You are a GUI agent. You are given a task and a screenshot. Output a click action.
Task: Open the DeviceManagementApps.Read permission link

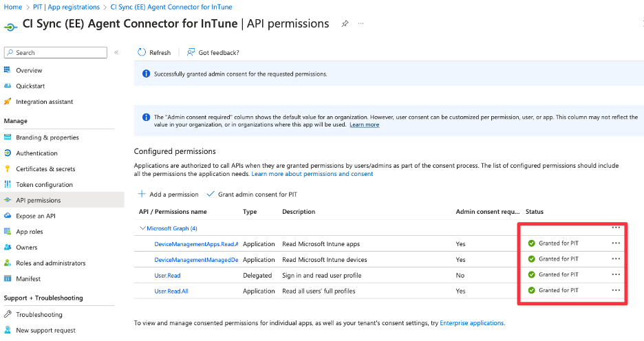tap(196, 244)
